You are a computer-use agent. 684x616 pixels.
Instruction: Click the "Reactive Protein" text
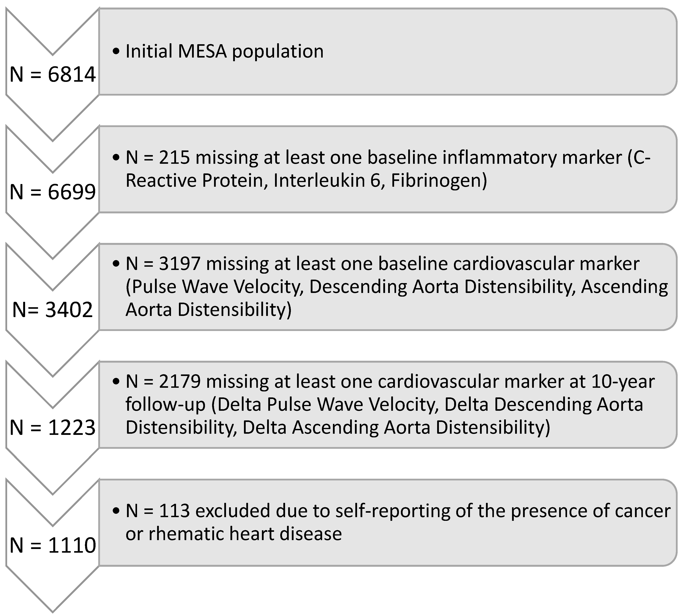point(195,180)
